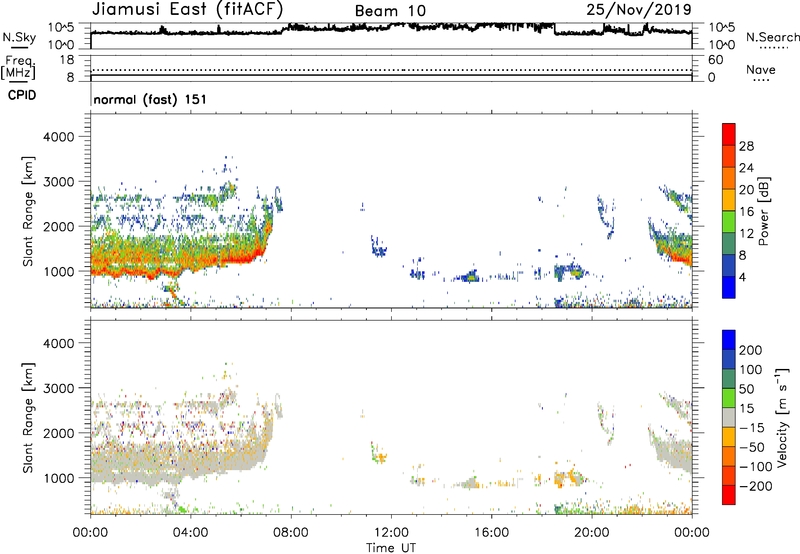Screen dimensions: 800x554
Task: Click the 'N.Search' legend label
Action: click(773, 37)
